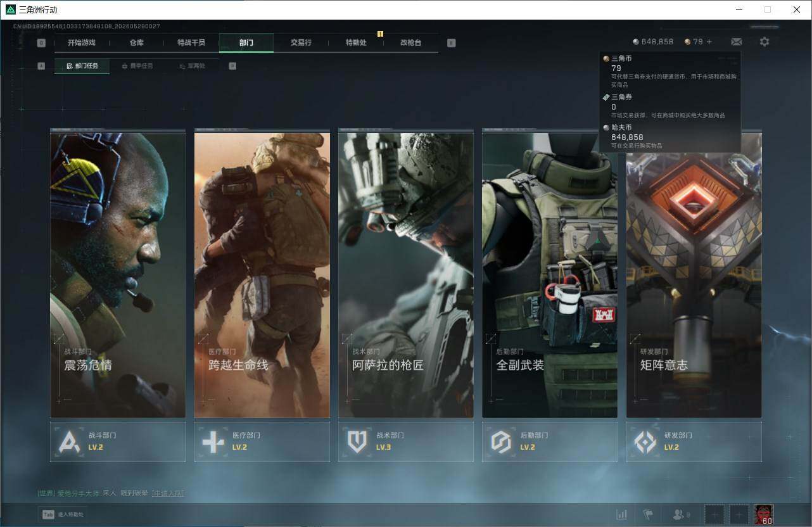Open the 改枪台 tab

point(410,43)
